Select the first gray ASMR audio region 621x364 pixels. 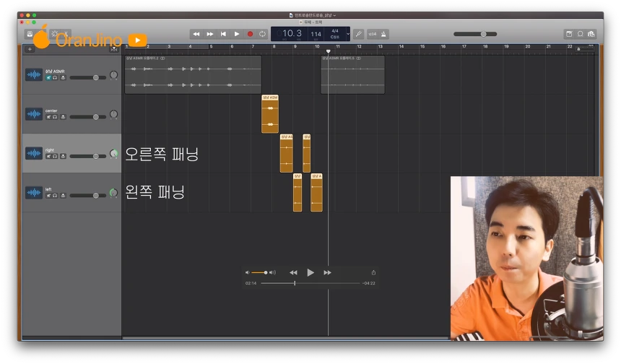click(193, 74)
